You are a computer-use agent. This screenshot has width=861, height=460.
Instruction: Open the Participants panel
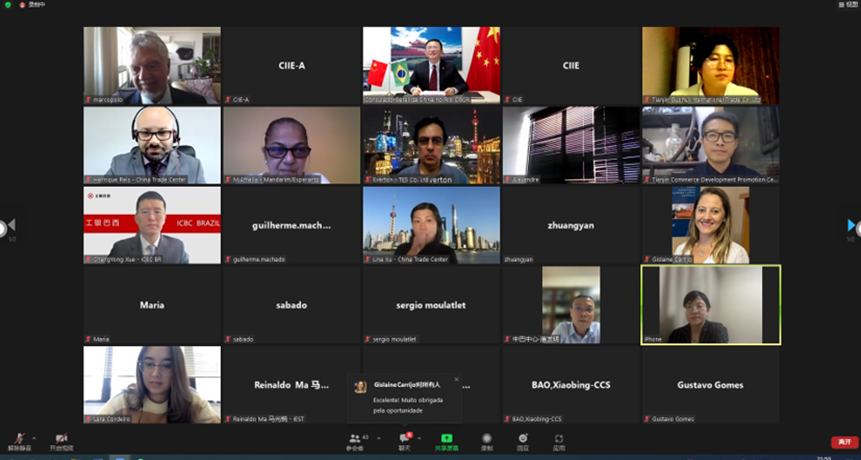pos(354,439)
